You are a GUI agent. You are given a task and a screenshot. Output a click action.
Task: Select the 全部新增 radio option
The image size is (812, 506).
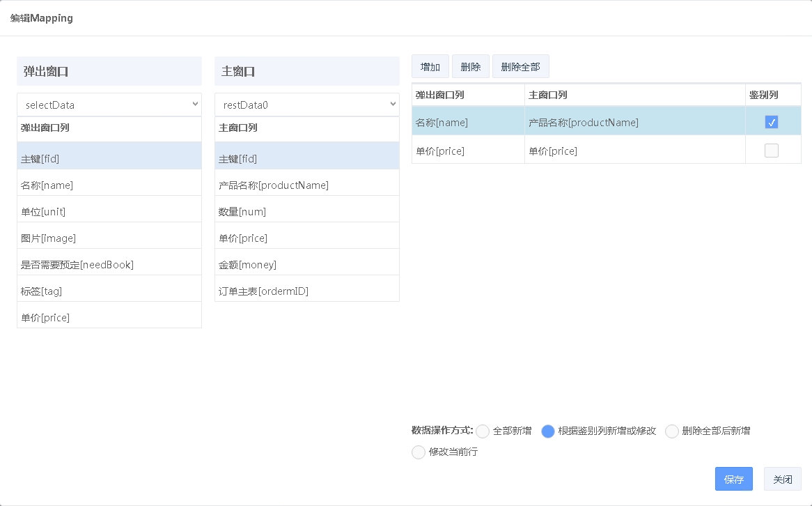[x=483, y=431]
